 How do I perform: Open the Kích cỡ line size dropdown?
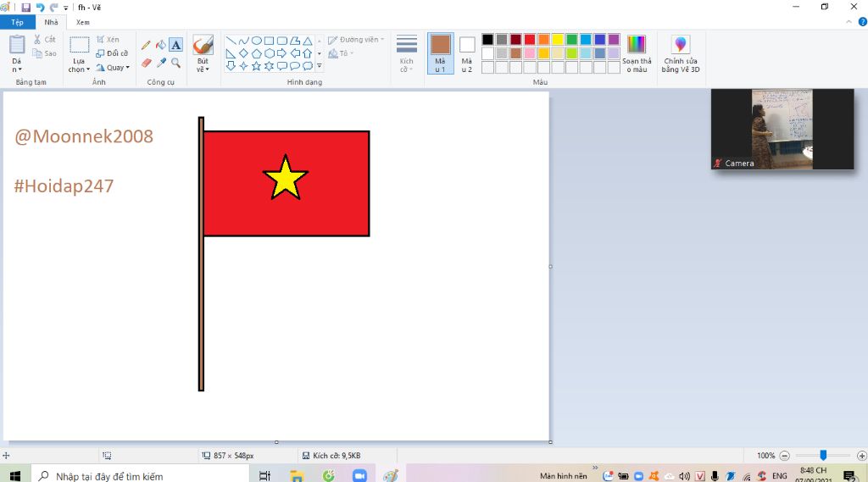click(x=406, y=53)
